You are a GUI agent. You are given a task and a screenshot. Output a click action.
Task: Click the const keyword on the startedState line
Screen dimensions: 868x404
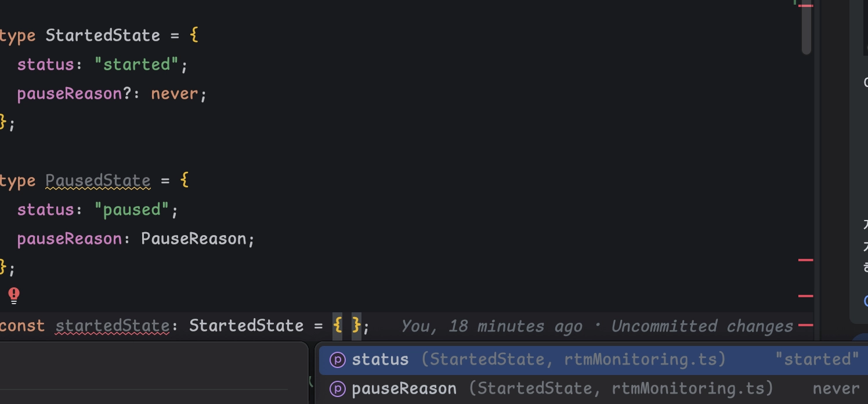coord(22,326)
